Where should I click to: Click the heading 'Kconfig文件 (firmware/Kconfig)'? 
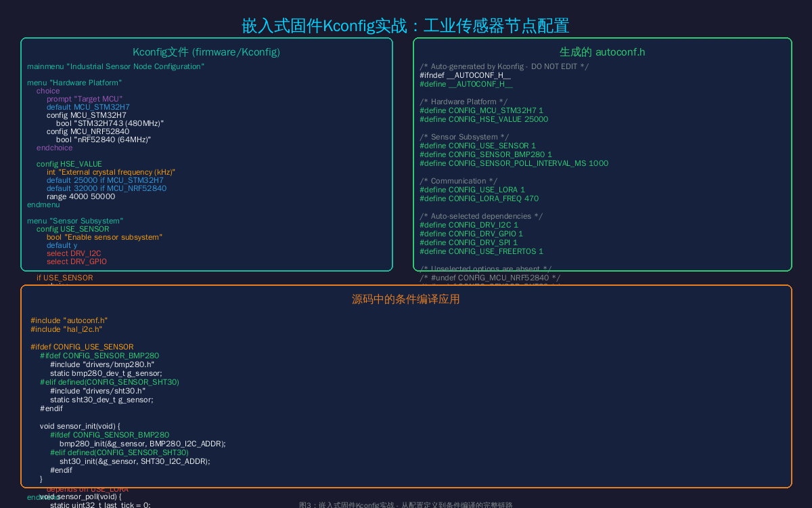click(206, 52)
